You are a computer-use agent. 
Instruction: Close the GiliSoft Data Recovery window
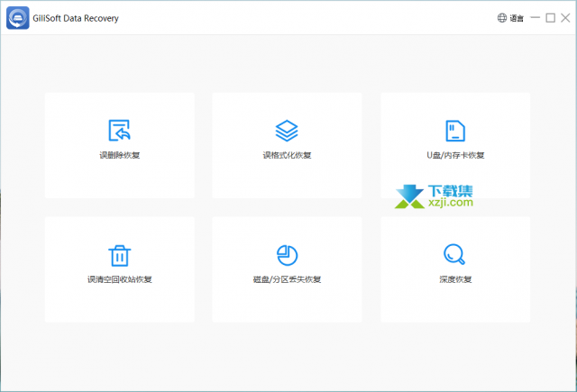click(x=565, y=18)
